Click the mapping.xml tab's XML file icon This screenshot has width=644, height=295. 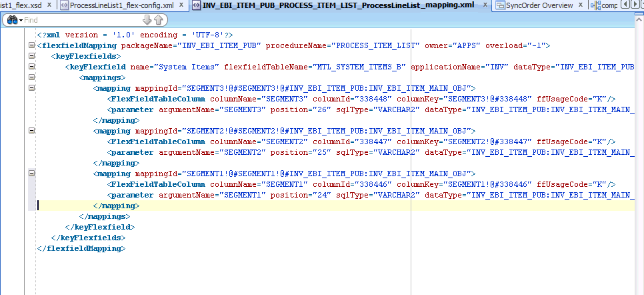(x=197, y=5)
